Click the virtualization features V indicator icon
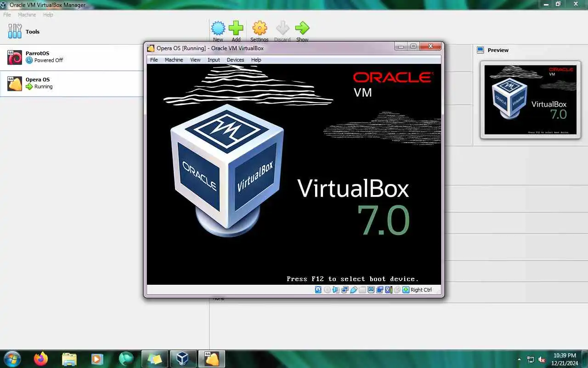This screenshot has width=588, height=368. [x=388, y=290]
